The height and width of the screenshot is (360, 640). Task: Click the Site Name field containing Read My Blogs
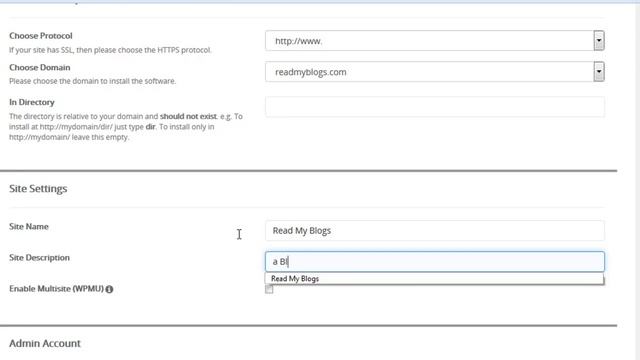coord(435,231)
